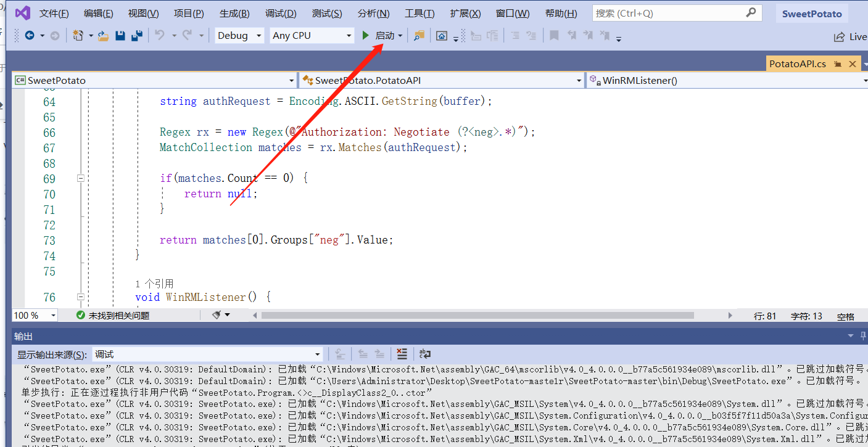Click the find in files icon
The width and height of the screenshot is (868, 447).
tap(419, 36)
